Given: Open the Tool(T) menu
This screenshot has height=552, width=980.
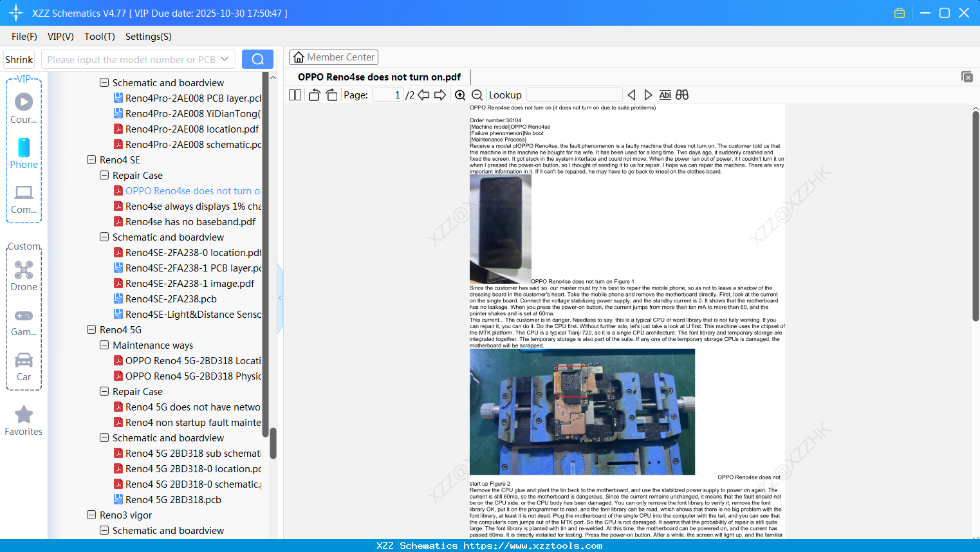Looking at the screenshot, I should 100,37.
